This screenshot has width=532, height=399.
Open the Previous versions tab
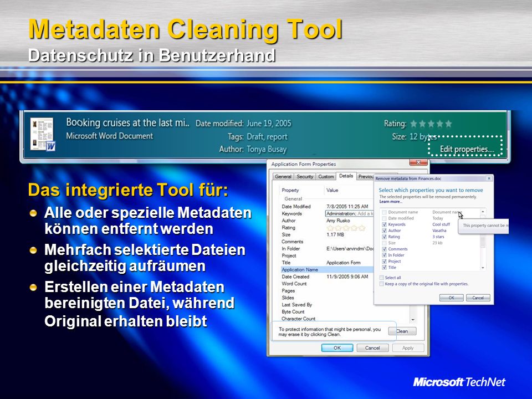coord(366,176)
